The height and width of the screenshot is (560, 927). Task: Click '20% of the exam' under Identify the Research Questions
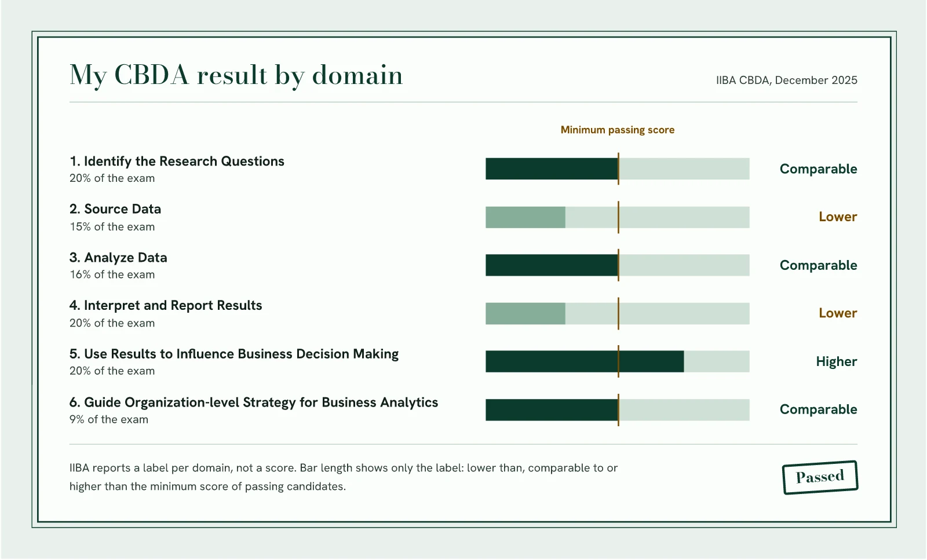pyautogui.click(x=112, y=178)
